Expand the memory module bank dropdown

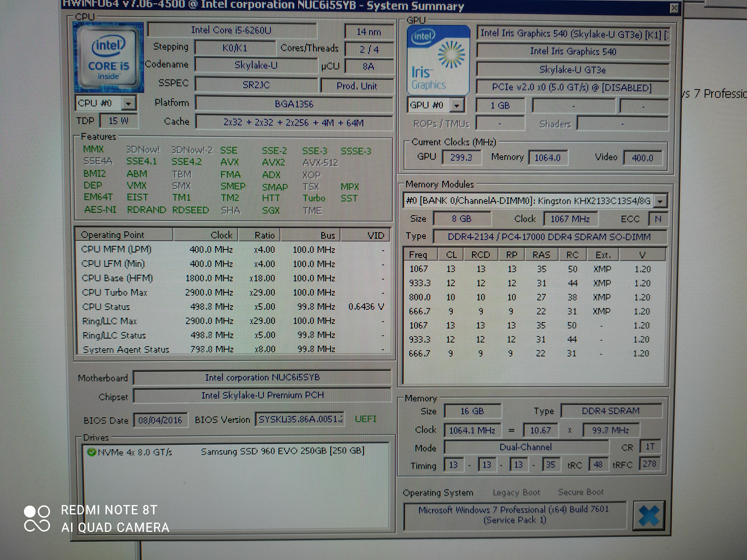(x=660, y=202)
